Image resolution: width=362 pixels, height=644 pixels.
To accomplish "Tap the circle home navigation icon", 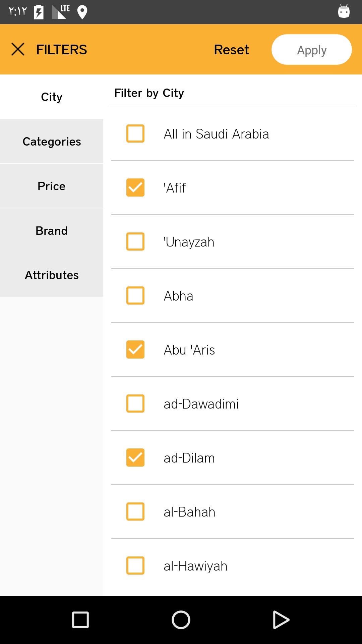I will (x=181, y=620).
